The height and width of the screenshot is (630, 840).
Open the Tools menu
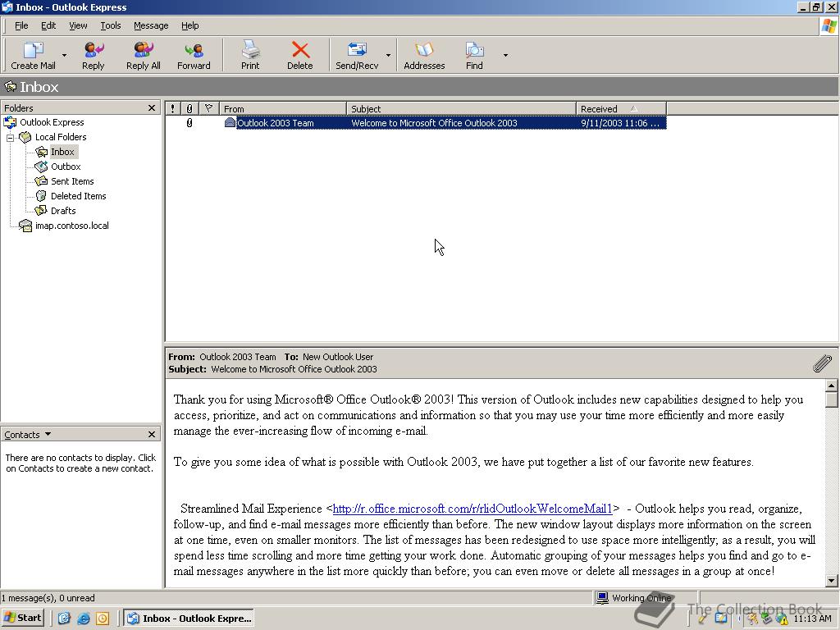pos(111,25)
